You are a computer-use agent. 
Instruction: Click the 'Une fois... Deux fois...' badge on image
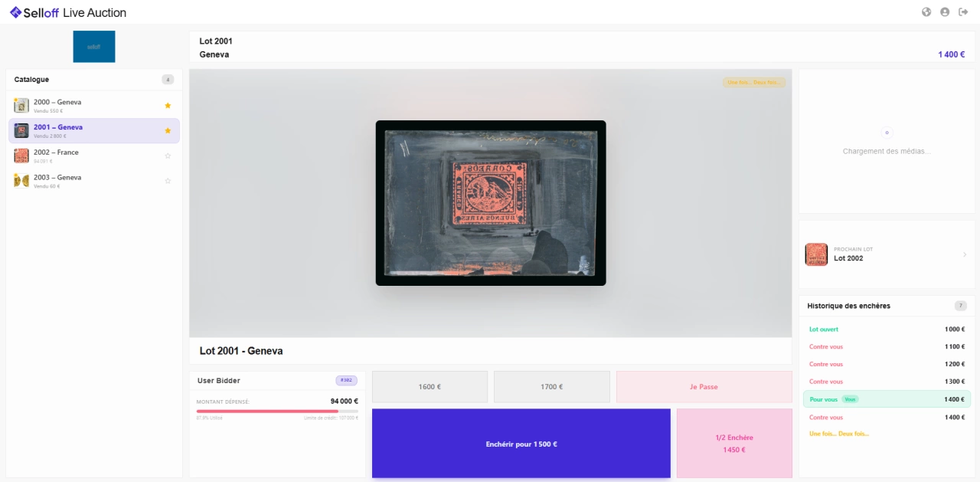click(x=754, y=83)
